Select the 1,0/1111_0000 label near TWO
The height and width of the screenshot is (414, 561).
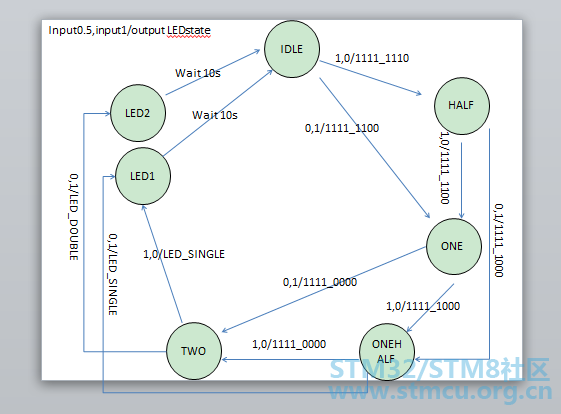tap(289, 344)
